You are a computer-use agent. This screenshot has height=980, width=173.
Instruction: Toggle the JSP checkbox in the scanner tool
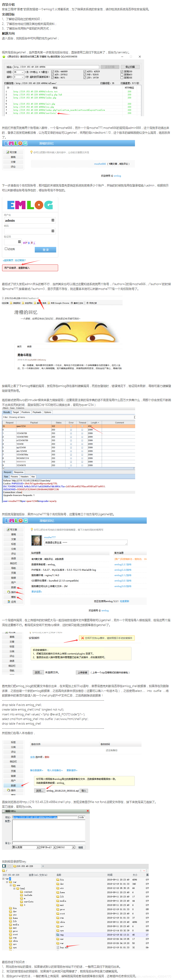coord(85,78)
